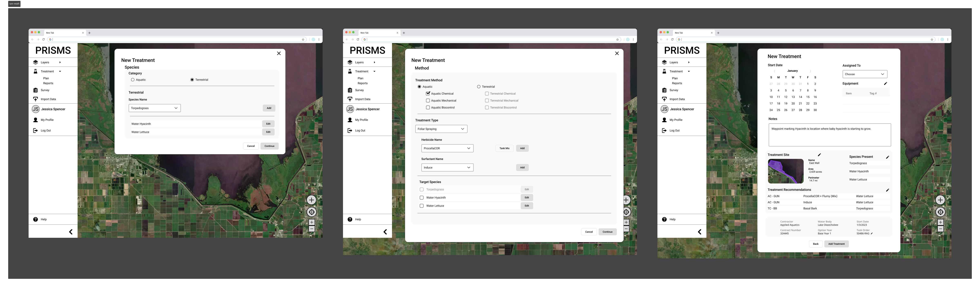Image resolution: width=980 pixels, height=287 pixels.
Task: Edit Task Order with the small pencil icon
Action: click(872, 233)
